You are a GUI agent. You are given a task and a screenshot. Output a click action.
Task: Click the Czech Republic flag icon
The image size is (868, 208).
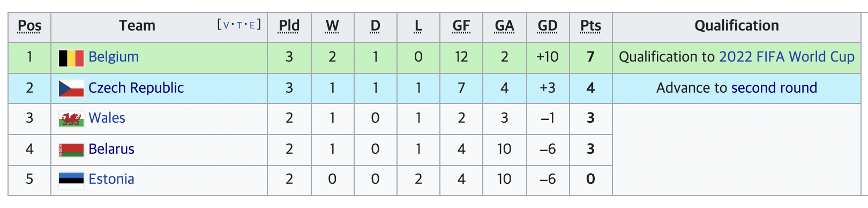point(71,88)
